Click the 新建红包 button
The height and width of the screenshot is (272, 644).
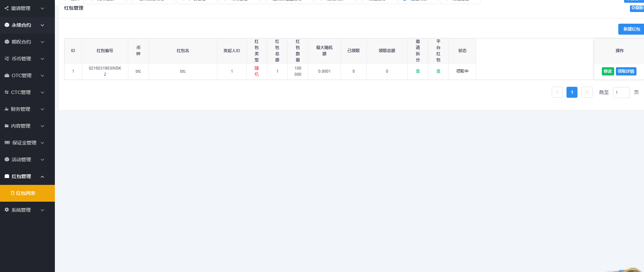[631, 29]
